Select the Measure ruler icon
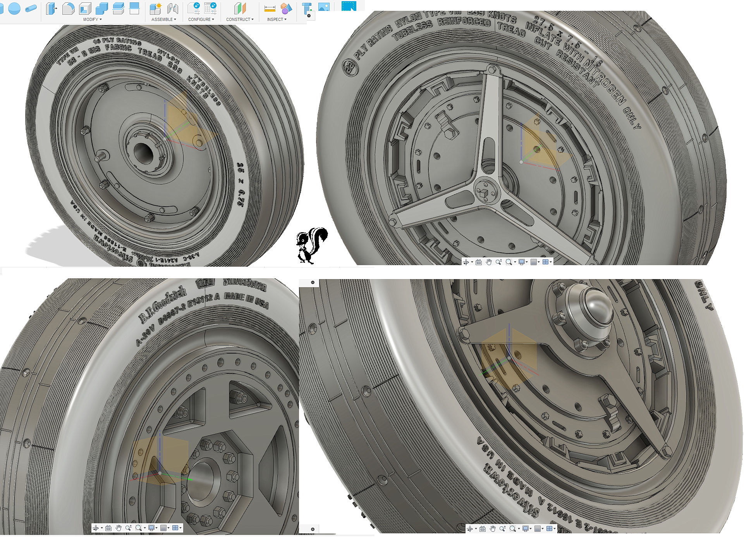This screenshot has height=538, width=756. tap(270, 8)
